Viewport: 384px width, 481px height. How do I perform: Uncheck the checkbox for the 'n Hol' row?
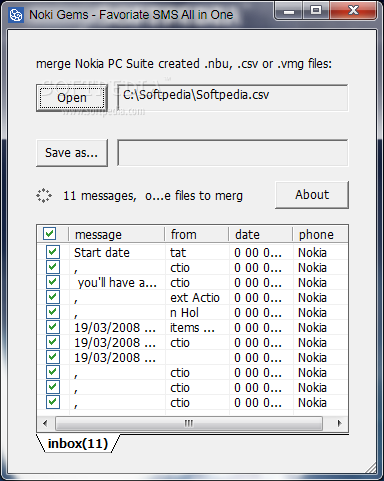[53, 312]
